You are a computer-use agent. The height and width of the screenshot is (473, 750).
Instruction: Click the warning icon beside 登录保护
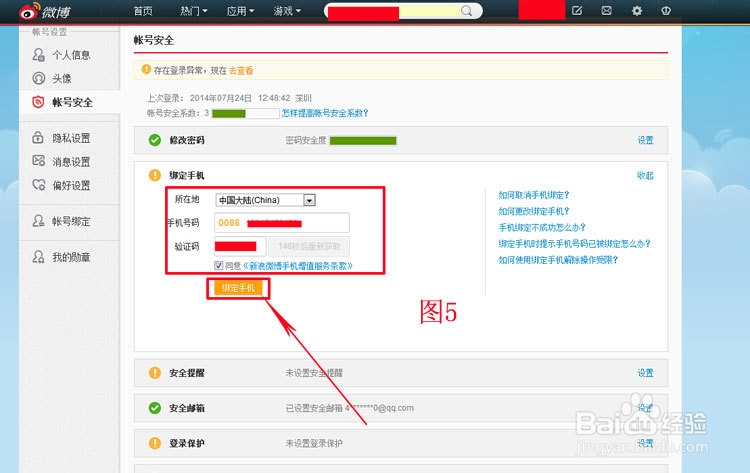(154, 443)
